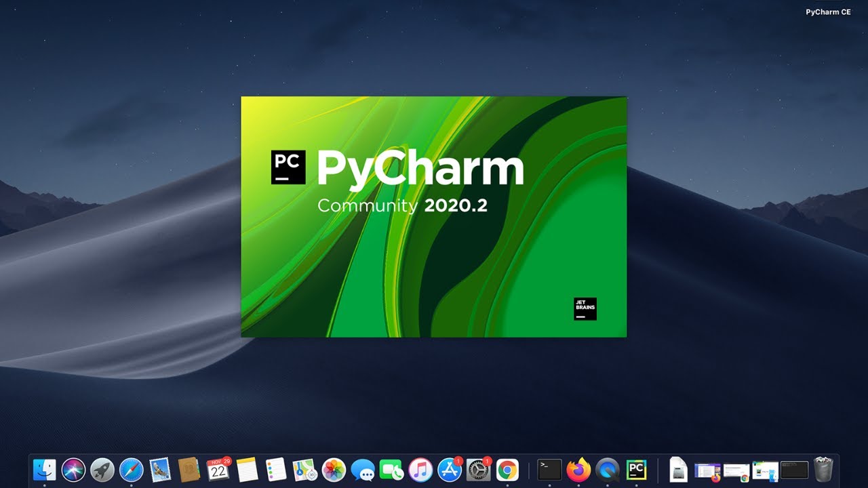Screen dimensions: 868x488
Task: Restore minimized Firefox window thumbnail
Action: click(x=707, y=470)
